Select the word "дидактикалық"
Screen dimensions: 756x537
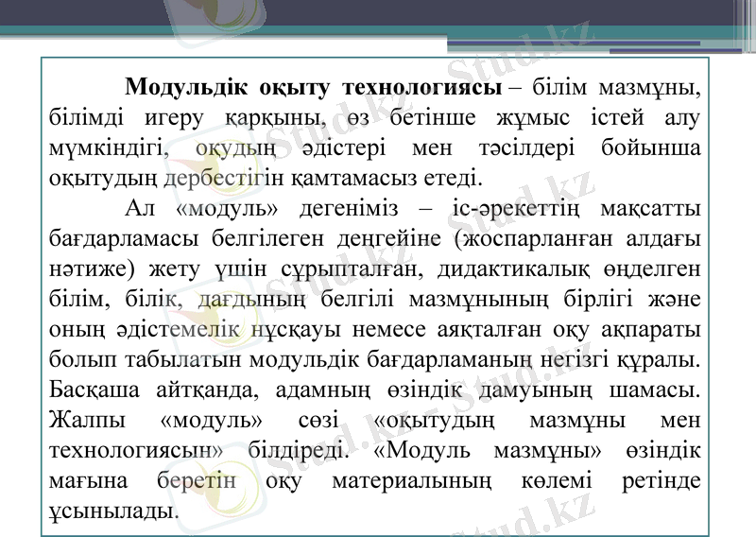pos(513,269)
